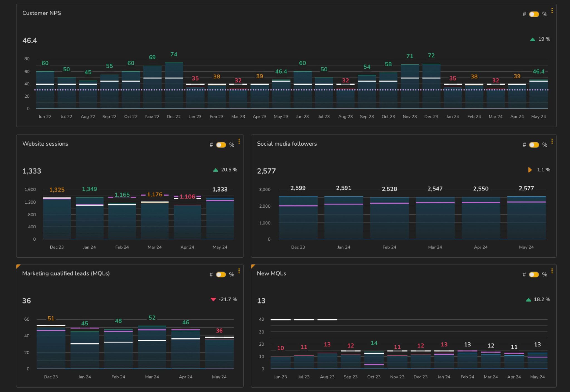
Task: Toggle Customer NPS display to percentage
Action: pyautogui.click(x=534, y=14)
